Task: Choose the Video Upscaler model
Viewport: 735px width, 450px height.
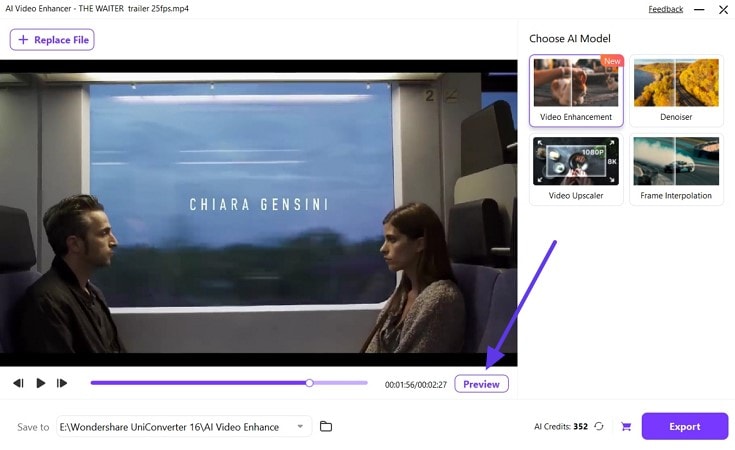Action: 576,169
